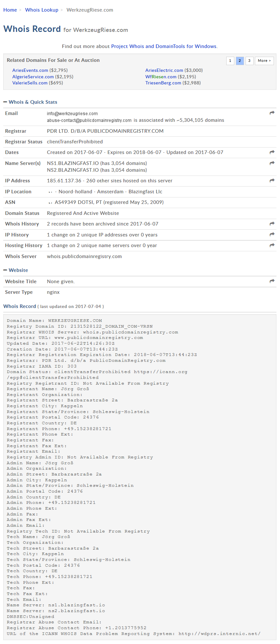
Task: Click the ASN country flag icon
Action: (x=50, y=203)
